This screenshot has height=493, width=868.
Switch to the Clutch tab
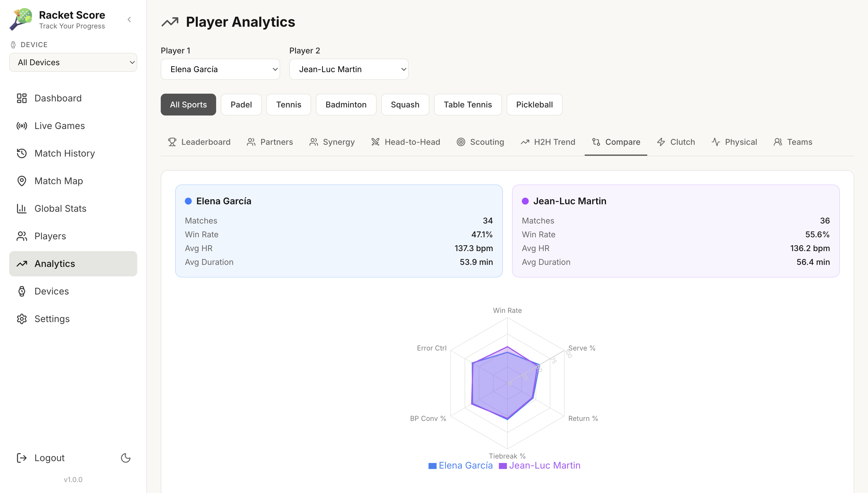(675, 142)
